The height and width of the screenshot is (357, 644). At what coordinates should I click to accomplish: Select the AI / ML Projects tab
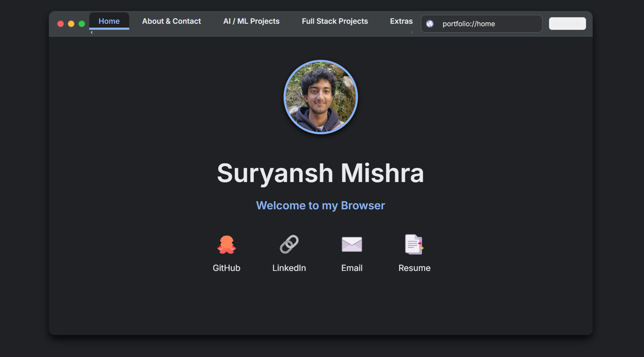[x=251, y=21]
